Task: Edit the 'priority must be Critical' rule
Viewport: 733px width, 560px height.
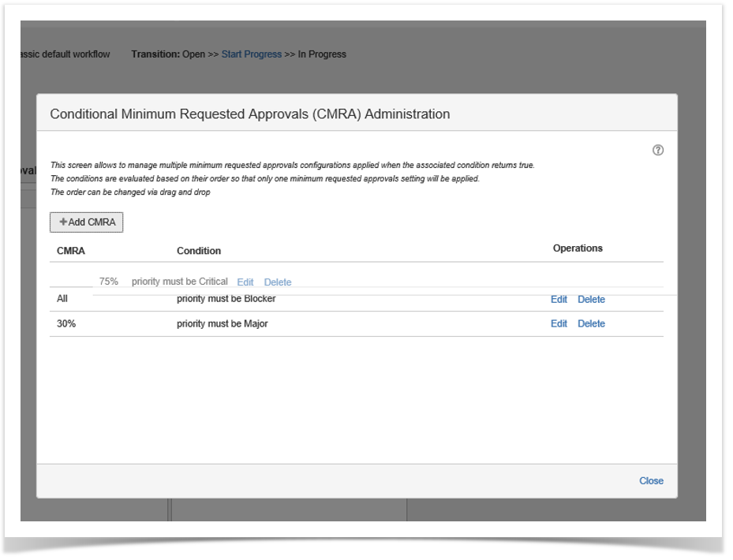Action: pos(245,282)
